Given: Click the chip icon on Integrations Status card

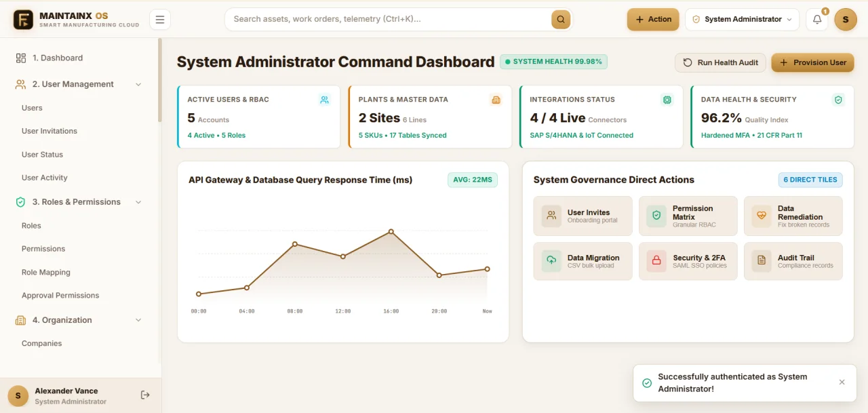Looking at the screenshot, I should click(667, 100).
